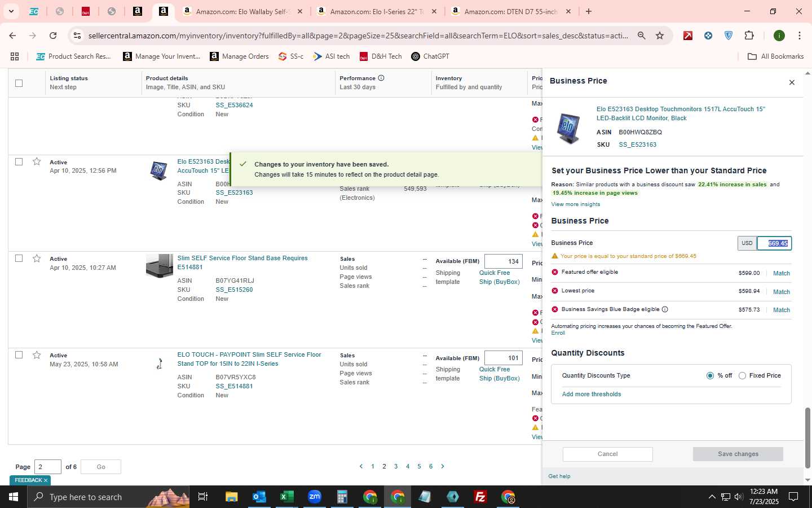Image resolution: width=812 pixels, height=508 pixels.
Task: Click Enroll in automated pricing
Action: tap(558, 333)
